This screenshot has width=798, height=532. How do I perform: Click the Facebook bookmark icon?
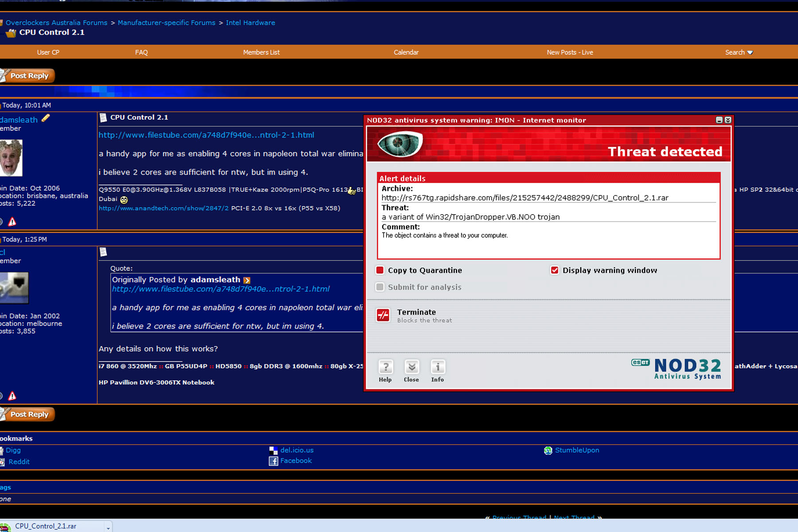(x=273, y=461)
